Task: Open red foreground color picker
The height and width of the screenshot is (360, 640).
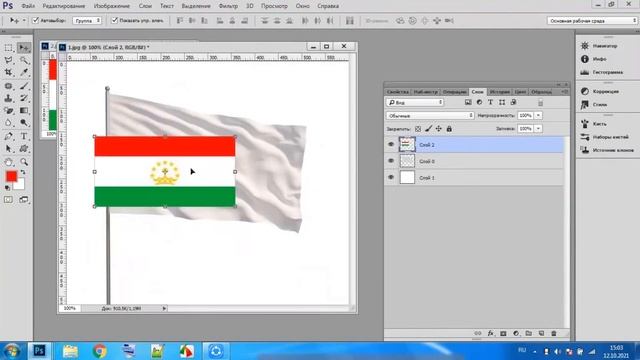Action: point(11,176)
